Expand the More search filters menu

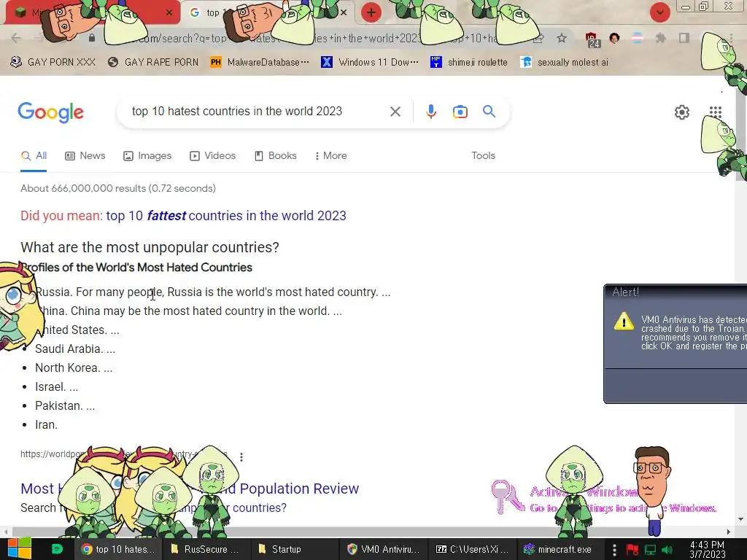pyautogui.click(x=330, y=156)
